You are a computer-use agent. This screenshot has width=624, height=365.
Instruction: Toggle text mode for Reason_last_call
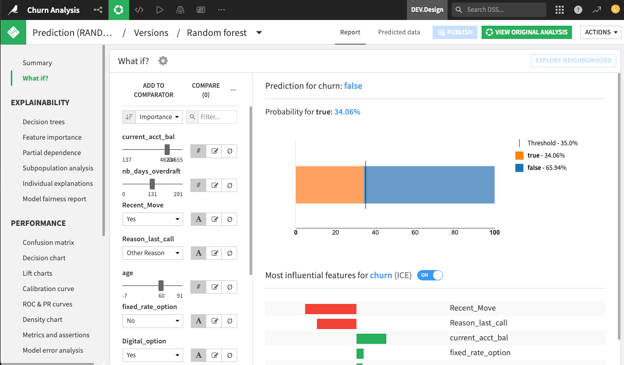click(198, 253)
